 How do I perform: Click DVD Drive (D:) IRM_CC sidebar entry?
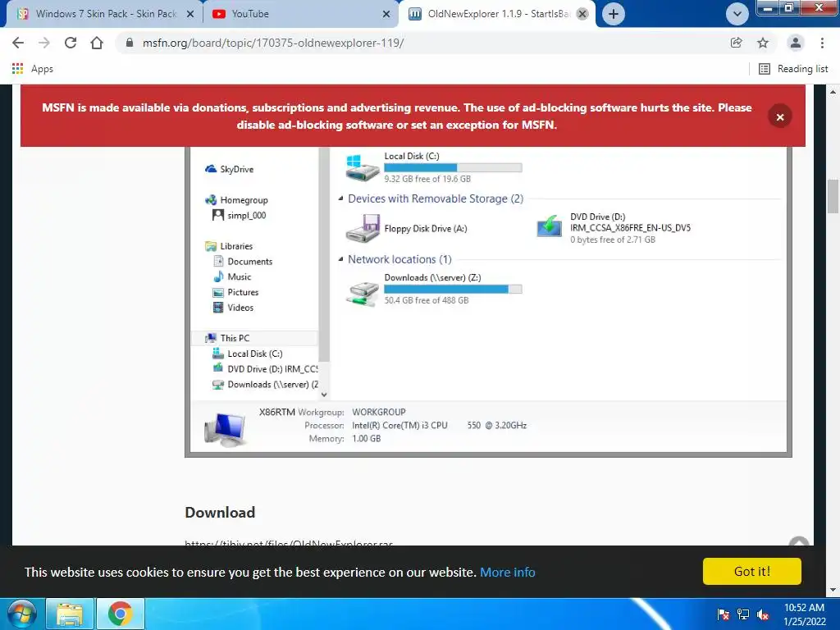tap(265, 369)
